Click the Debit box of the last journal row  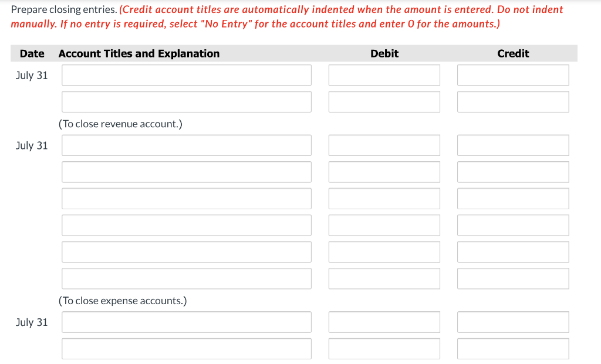click(x=384, y=348)
